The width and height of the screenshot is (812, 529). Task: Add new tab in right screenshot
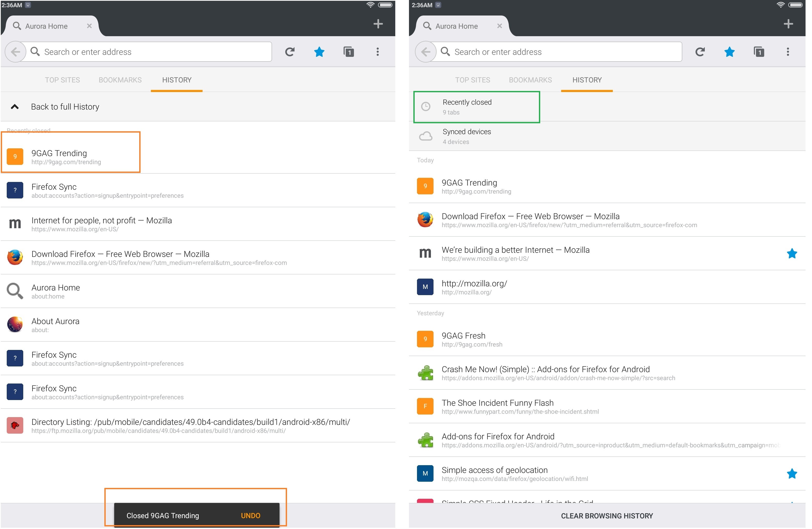coord(788,24)
